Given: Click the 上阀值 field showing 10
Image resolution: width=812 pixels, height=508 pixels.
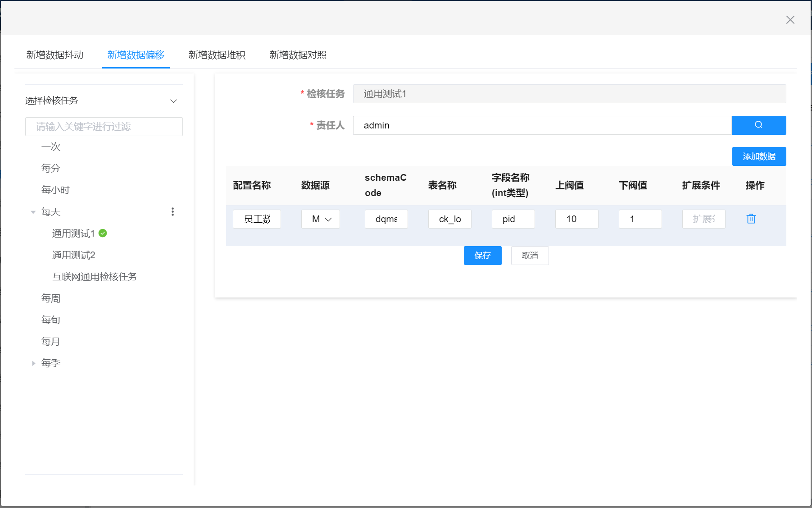Looking at the screenshot, I should coord(576,219).
